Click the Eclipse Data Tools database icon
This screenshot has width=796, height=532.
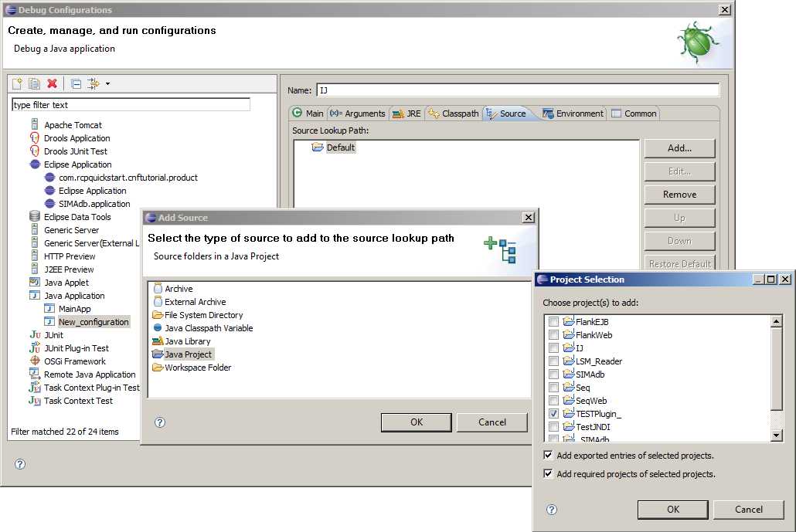pyautogui.click(x=35, y=216)
